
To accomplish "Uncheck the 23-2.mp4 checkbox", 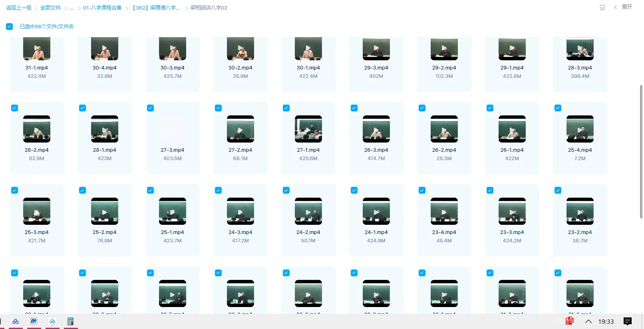I will pyautogui.click(x=558, y=190).
